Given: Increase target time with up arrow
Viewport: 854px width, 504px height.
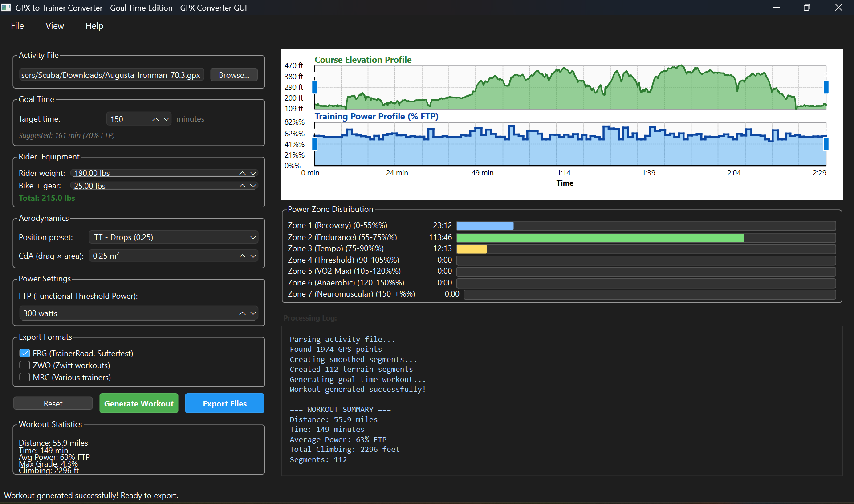Looking at the screenshot, I should click(x=155, y=119).
